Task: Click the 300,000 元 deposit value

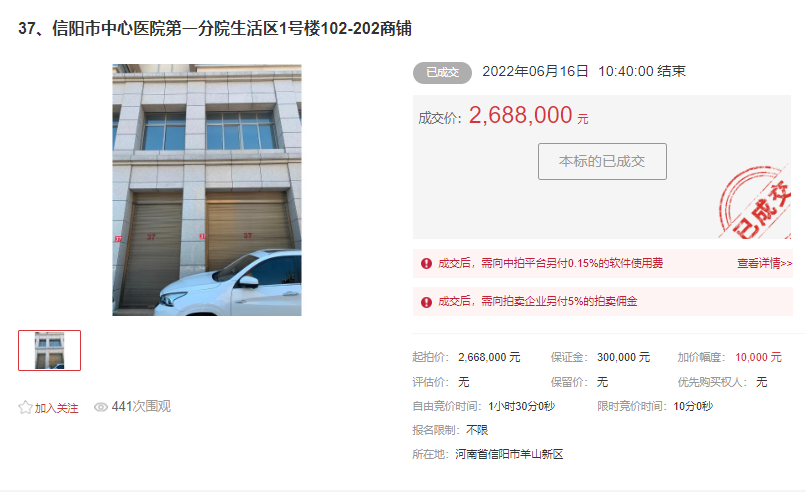Action: (x=623, y=357)
